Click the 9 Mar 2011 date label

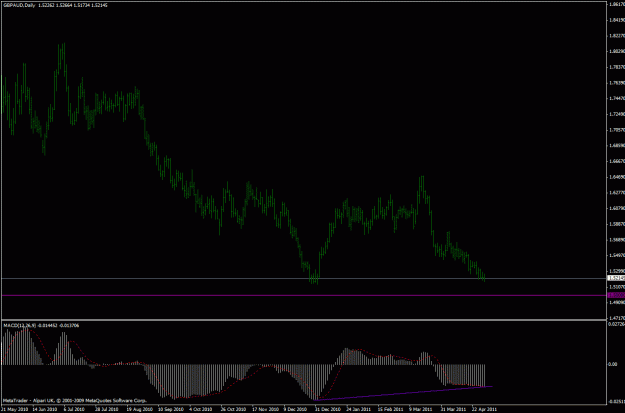[x=421, y=409]
